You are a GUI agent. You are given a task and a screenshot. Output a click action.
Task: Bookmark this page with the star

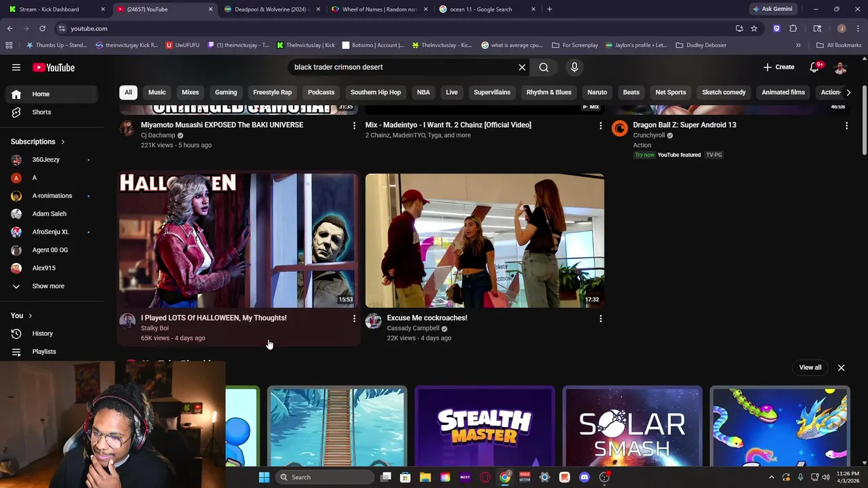754,28
